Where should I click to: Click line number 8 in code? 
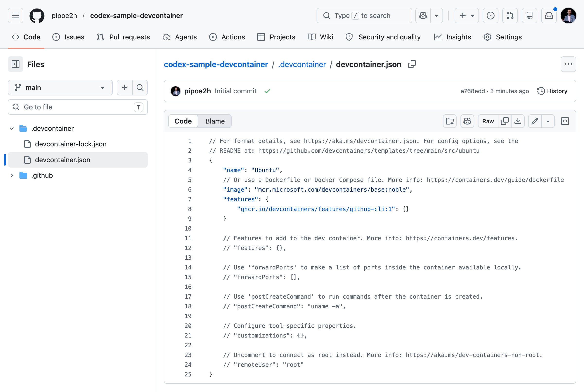click(190, 209)
